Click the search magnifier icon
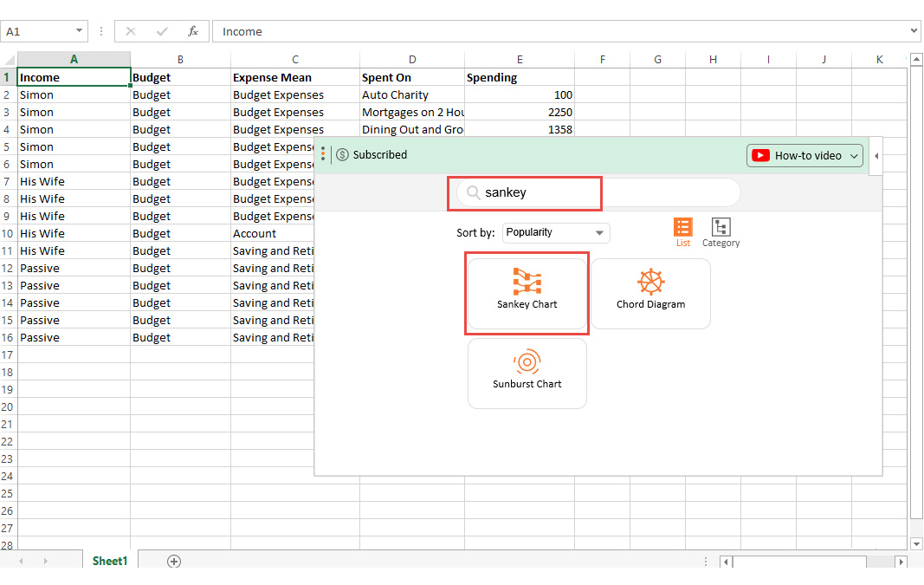The height and width of the screenshot is (585, 924). (x=473, y=192)
